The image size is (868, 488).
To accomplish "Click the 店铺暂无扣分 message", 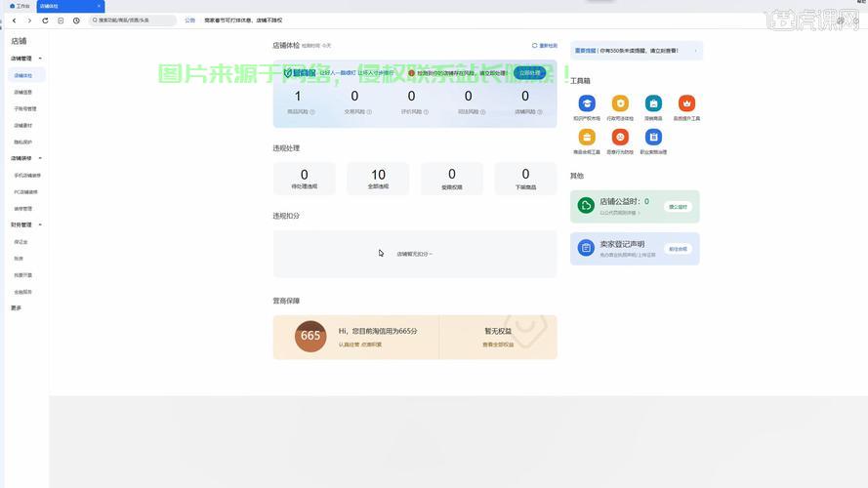I will click(415, 254).
